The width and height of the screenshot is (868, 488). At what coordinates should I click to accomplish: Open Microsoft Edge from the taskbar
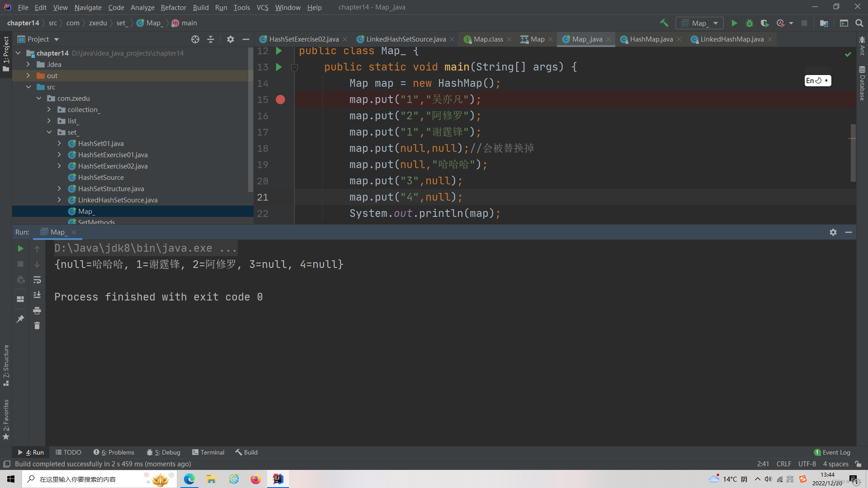click(x=189, y=479)
